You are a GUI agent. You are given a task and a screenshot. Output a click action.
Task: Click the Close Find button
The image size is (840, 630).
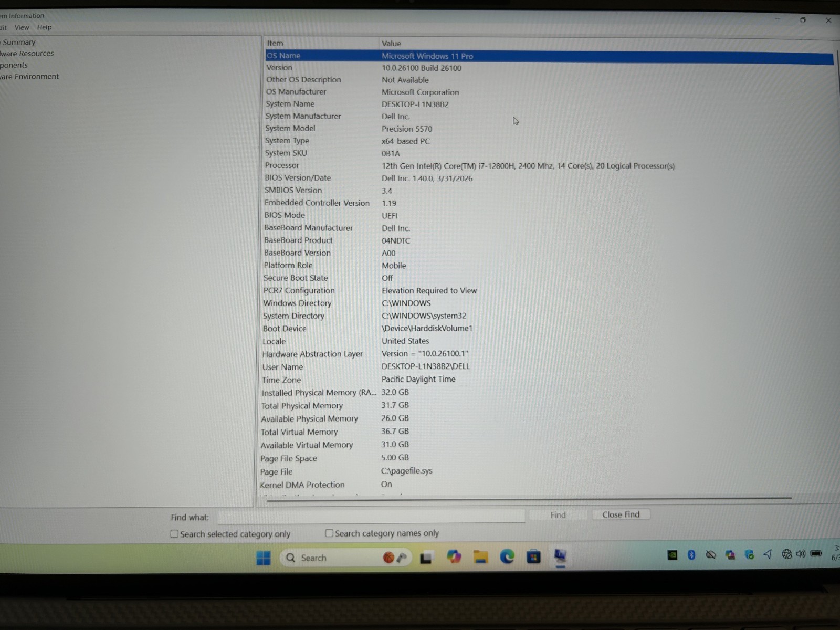pyautogui.click(x=621, y=514)
